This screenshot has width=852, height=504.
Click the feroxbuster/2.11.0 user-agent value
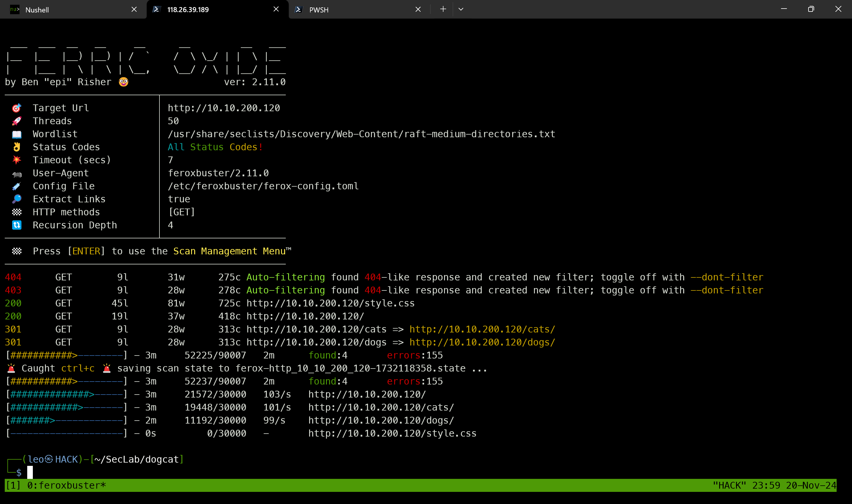click(218, 173)
